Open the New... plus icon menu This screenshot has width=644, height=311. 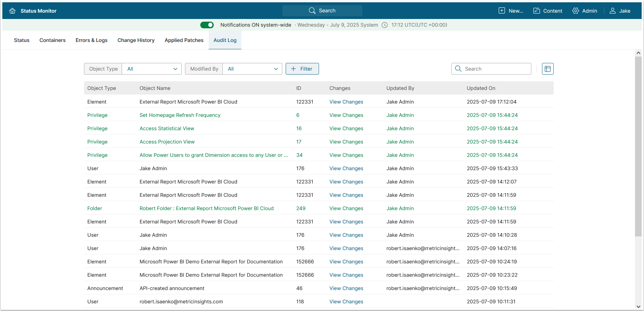click(502, 11)
